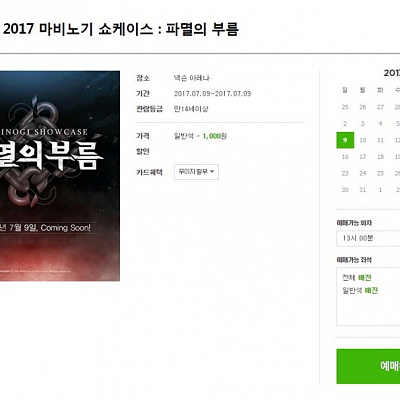Pick calendar date 16
This screenshot has width=400, height=400.
(x=345, y=157)
